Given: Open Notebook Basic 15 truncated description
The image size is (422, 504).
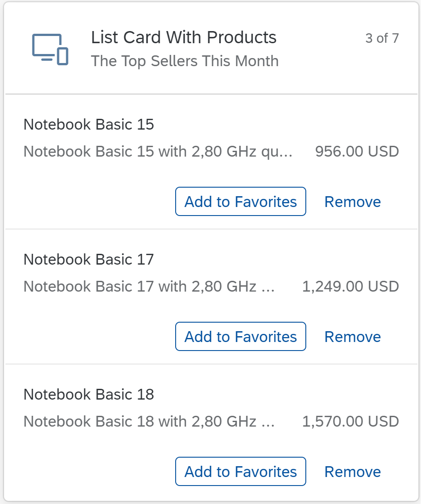Looking at the screenshot, I should 158,151.
